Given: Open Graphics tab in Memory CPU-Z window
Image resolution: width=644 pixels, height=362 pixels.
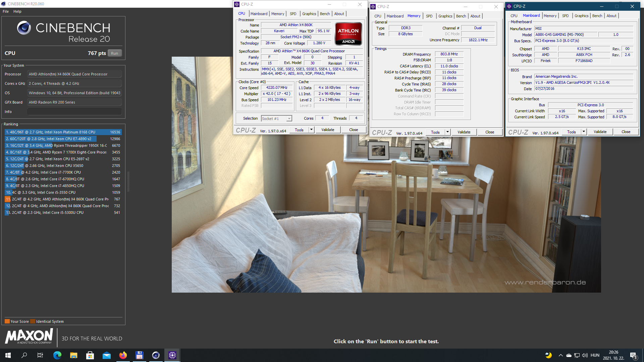Looking at the screenshot, I should (445, 16).
